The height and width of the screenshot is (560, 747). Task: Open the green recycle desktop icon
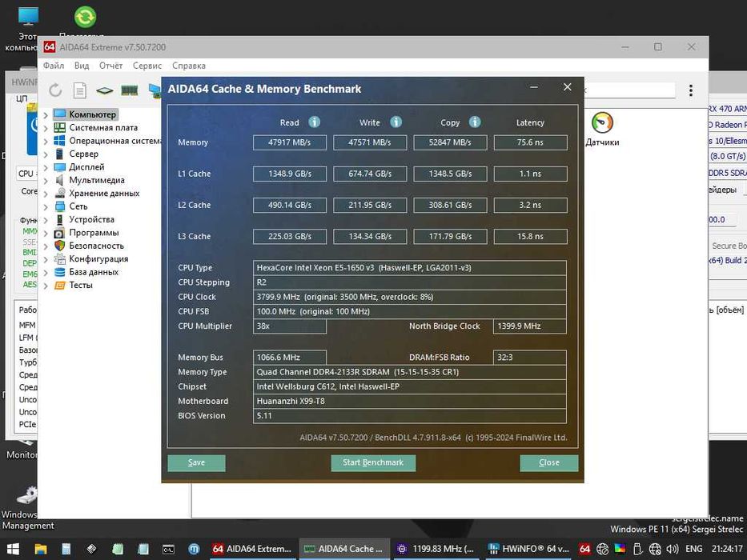(x=86, y=17)
